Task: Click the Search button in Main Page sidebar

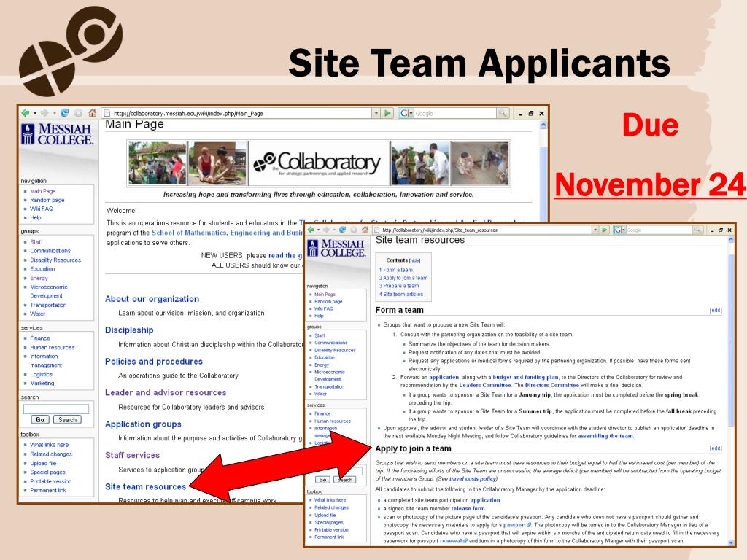Action: coord(67,419)
